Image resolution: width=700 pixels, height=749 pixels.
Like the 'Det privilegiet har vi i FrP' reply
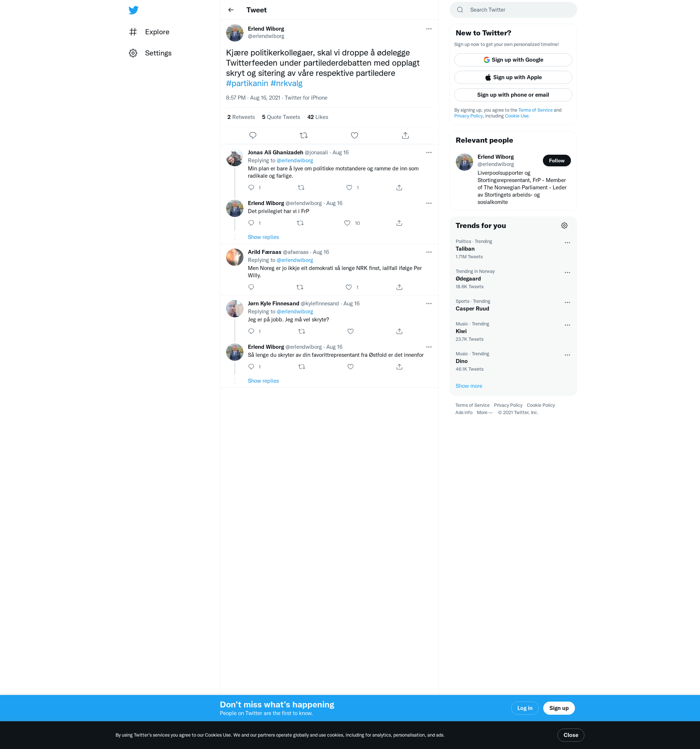click(347, 223)
